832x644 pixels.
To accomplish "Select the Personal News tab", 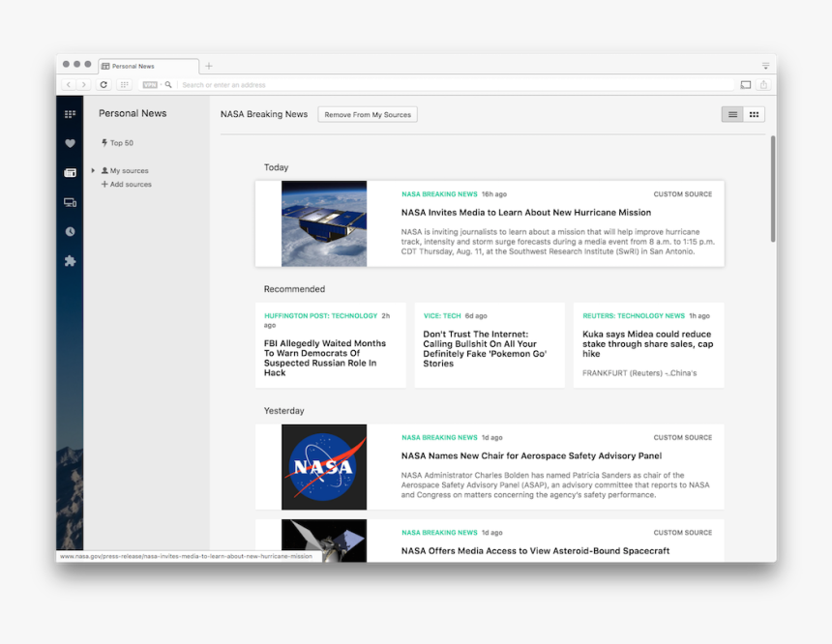I will (x=149, y=67).
